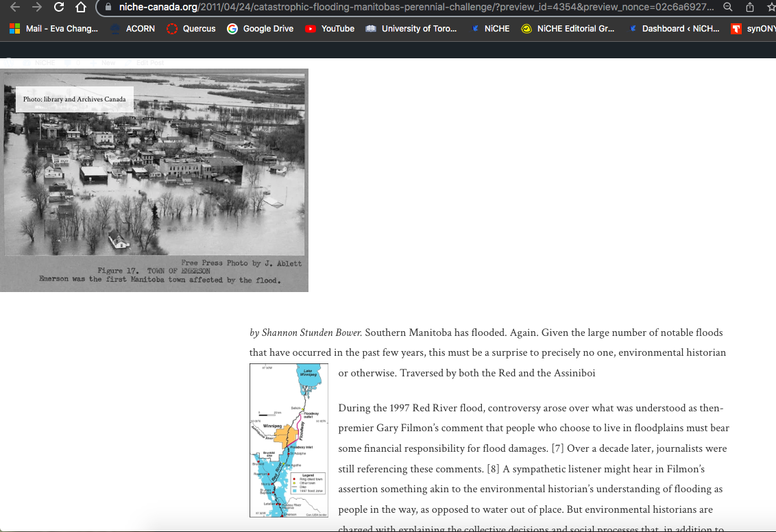Bookmark this page with the star icon
The height and width of the screenshot is (532, 776).
coord(771,7)
